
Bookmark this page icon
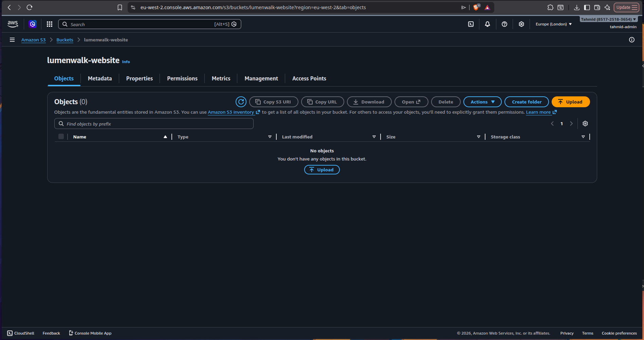120,7
